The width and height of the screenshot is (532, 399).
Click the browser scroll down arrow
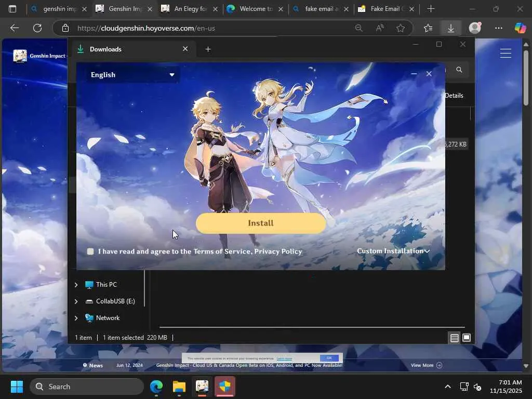[x=526, y=366]
